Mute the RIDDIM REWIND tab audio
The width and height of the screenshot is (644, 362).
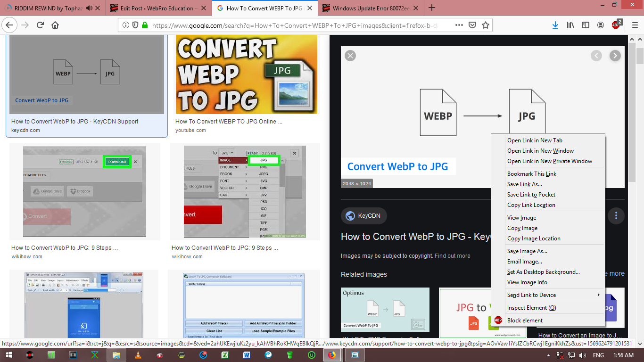(x=89, y=8)
